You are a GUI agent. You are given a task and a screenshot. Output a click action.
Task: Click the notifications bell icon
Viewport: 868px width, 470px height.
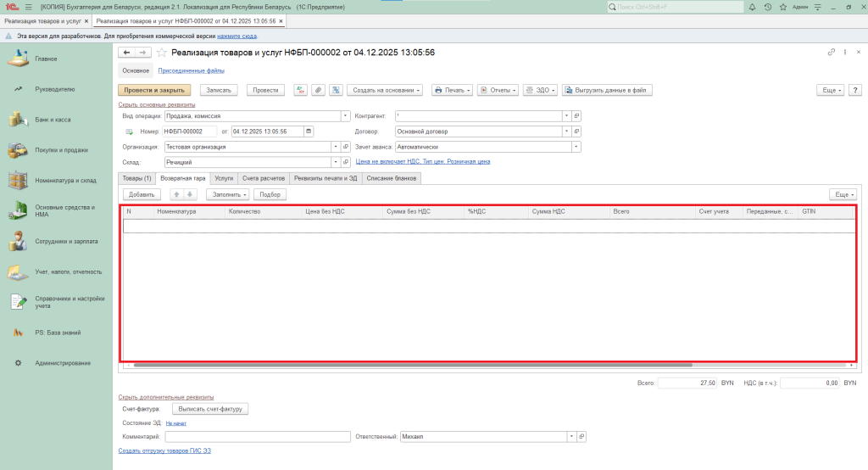pos(753,7)
